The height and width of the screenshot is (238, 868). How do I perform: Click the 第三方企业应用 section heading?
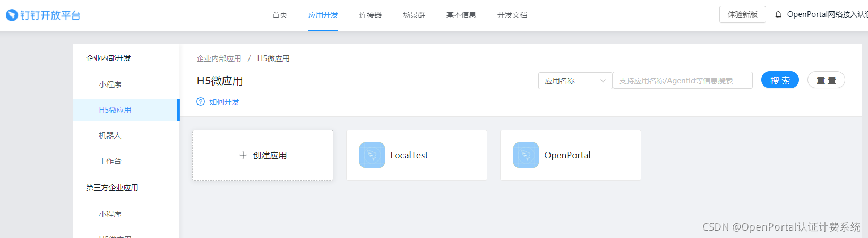tap(112, 188)
